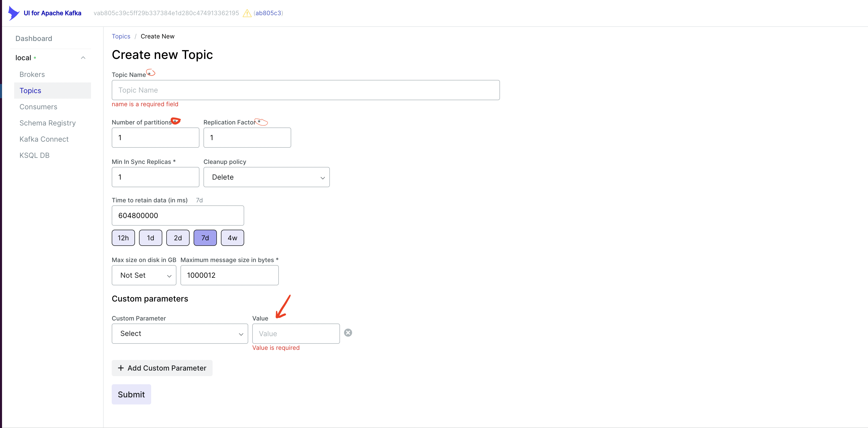
Task: Click the UI for Apache Kafka logo icon
Action: click(13, 13)
